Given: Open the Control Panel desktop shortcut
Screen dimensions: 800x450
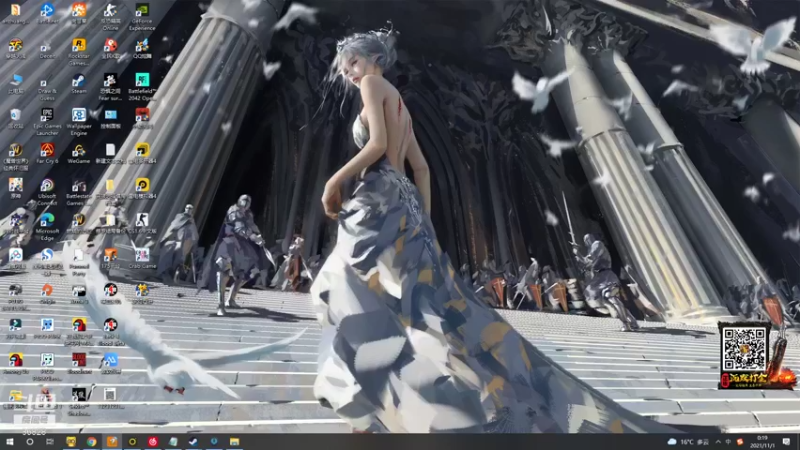Looking at the screenshot, I should tap(110, 118).
